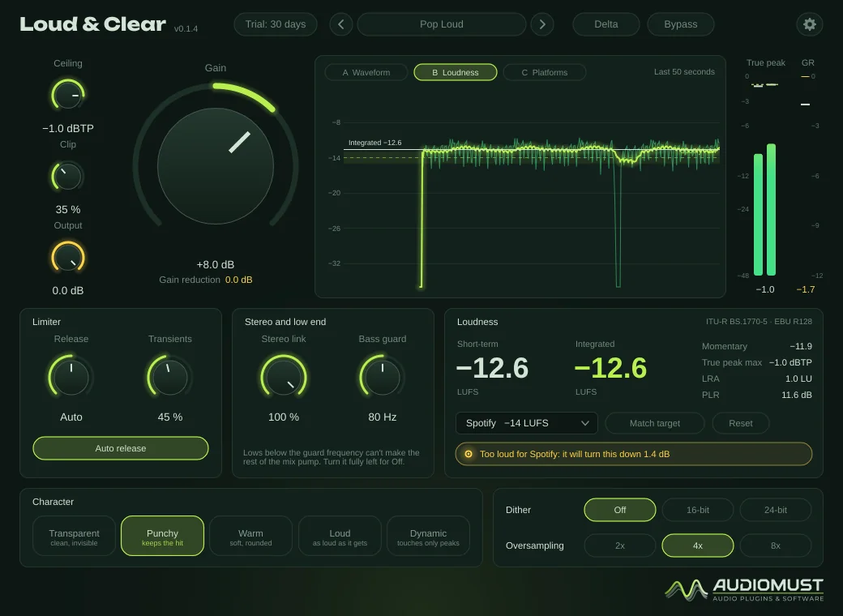Choose 2x oversampling

click(x=620, y=545)
